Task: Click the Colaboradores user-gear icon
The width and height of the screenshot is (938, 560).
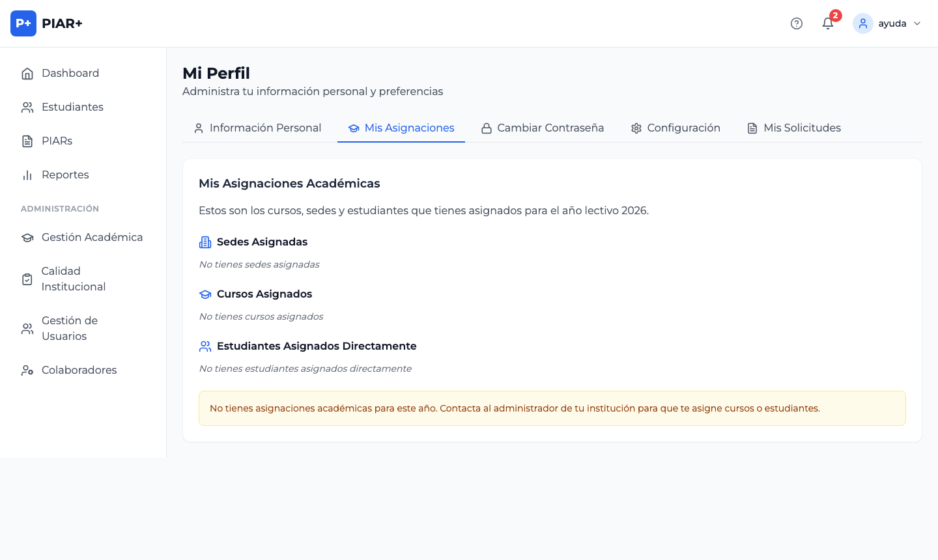Action: pos(27,371)
